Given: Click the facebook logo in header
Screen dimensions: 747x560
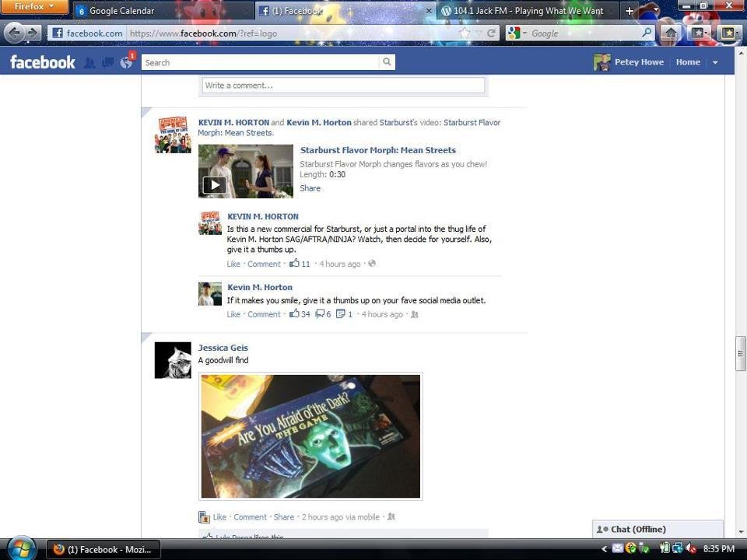Looking at the screenshot, I should [42, 62].
